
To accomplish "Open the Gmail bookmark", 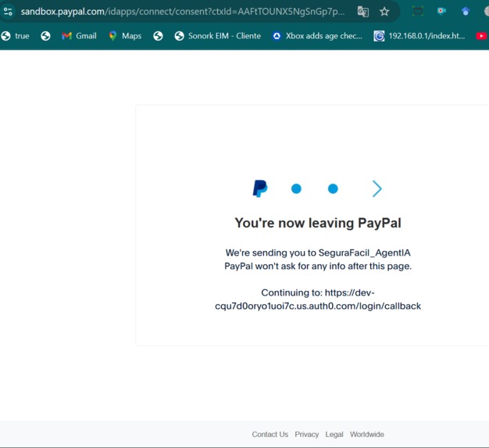I will click(x=79, y=36).
